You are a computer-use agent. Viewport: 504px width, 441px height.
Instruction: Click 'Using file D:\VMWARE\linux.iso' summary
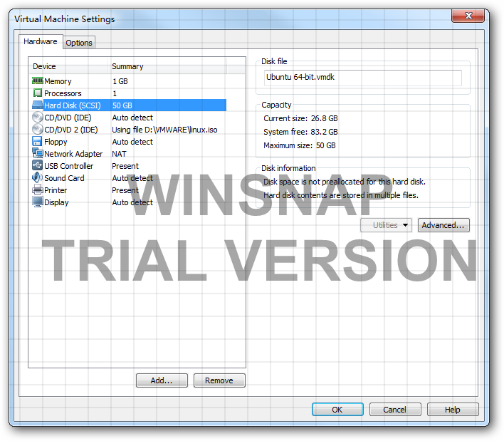coord(164,130)
